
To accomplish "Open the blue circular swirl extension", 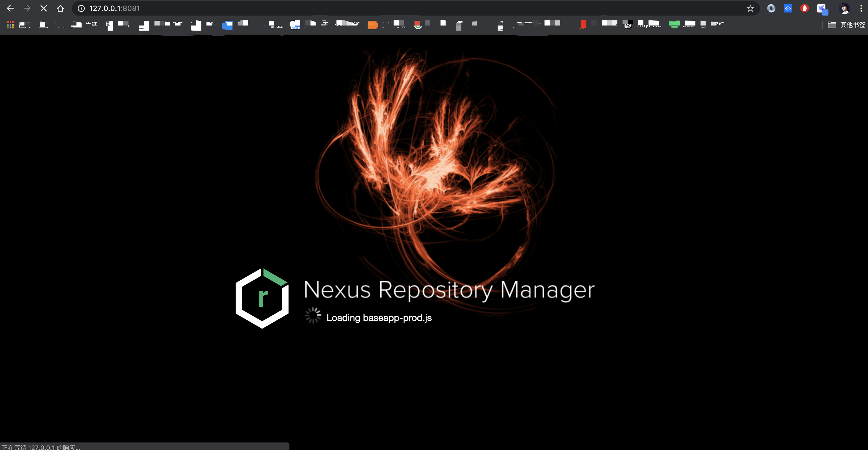I will tap(771, 8).
